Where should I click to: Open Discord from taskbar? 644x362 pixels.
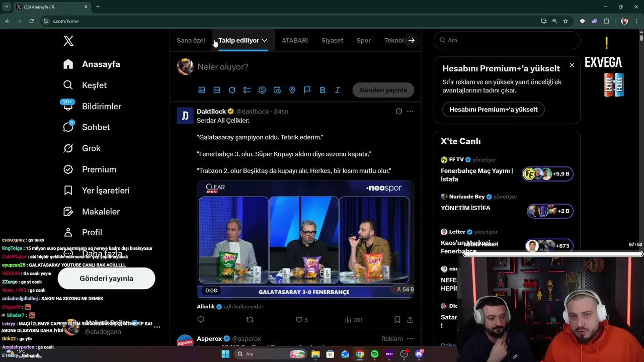[x=419, y=354]
